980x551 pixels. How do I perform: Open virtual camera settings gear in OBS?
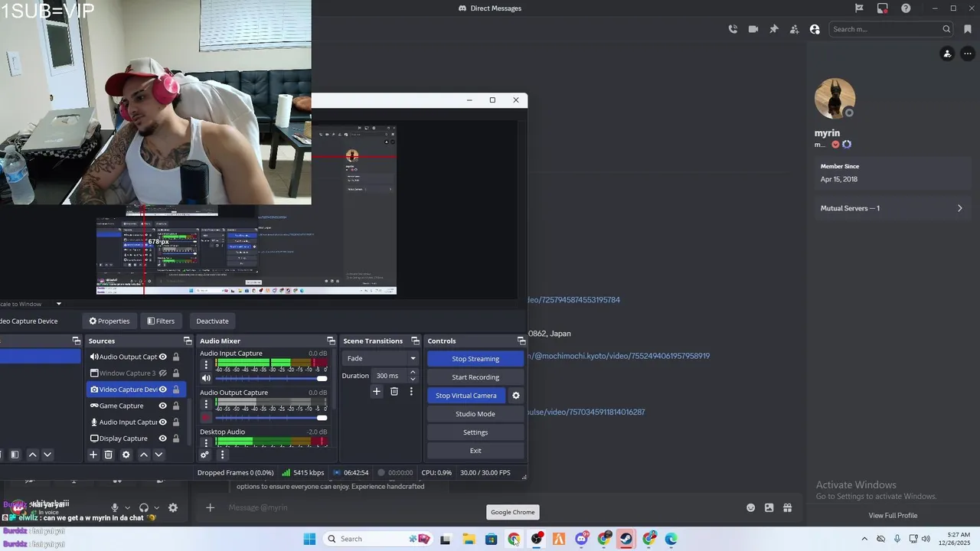(x=515, y=396)
